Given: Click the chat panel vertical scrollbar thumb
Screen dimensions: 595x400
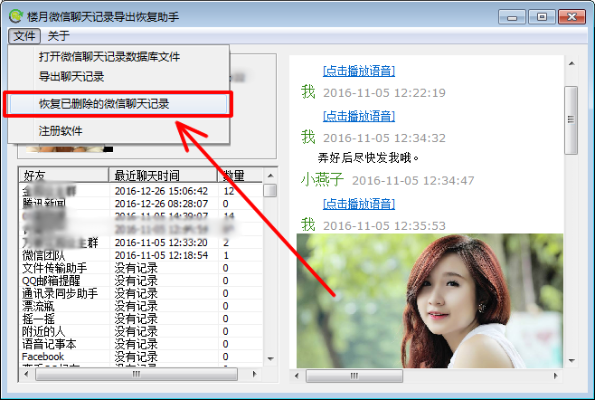Looking at the screenshot, I should tap(571, 120).
